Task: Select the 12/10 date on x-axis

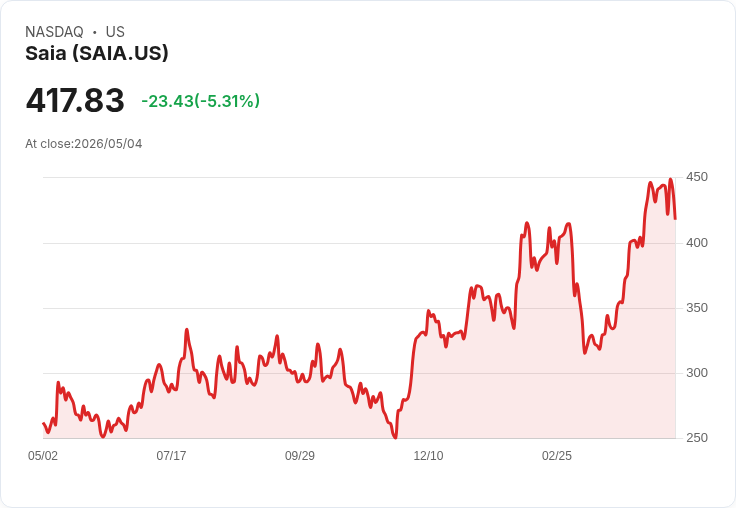Action: pyautogui.click(x=428, y=456)
